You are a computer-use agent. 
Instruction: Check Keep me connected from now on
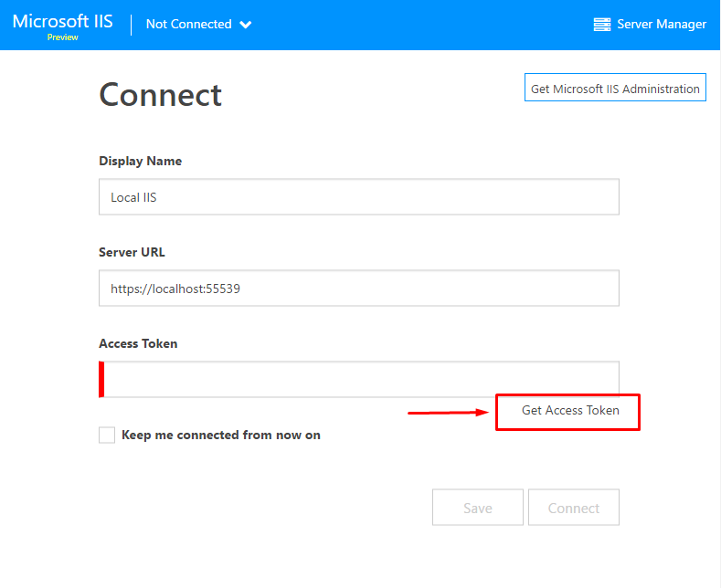point(107,435)
